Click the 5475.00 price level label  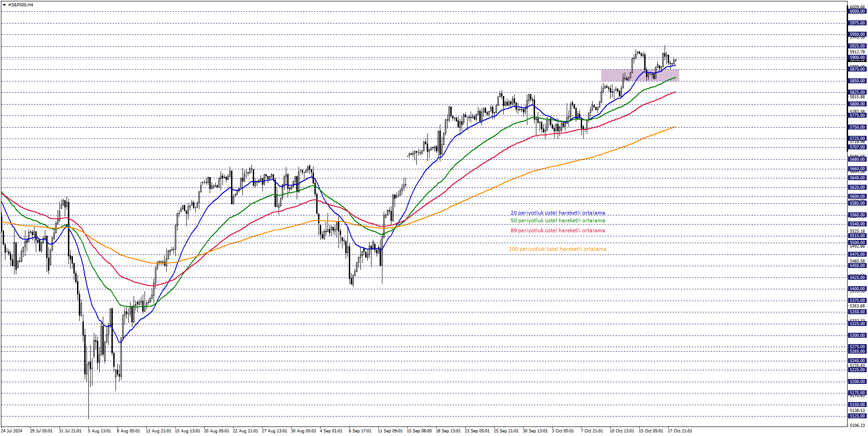pyautogui.click(x=857, y=254)
